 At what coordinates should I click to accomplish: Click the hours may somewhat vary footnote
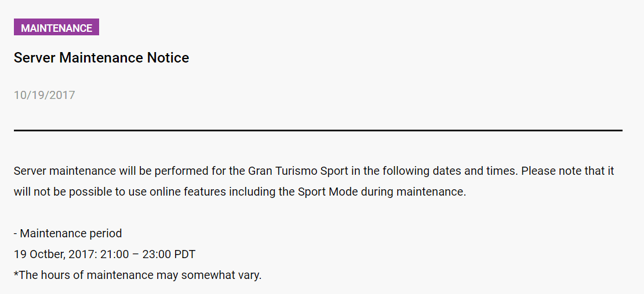point(137,275)
